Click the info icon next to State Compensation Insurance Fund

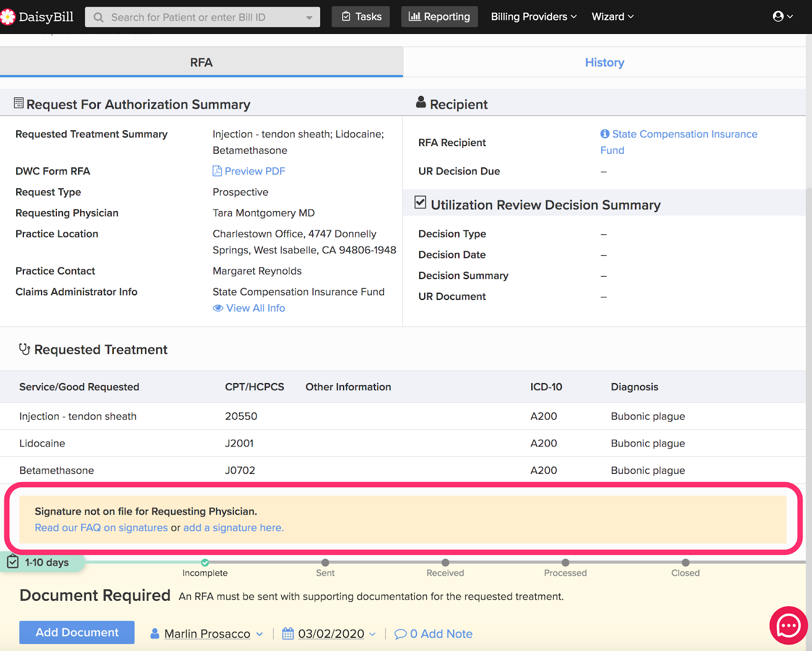[x=605, y=134]
